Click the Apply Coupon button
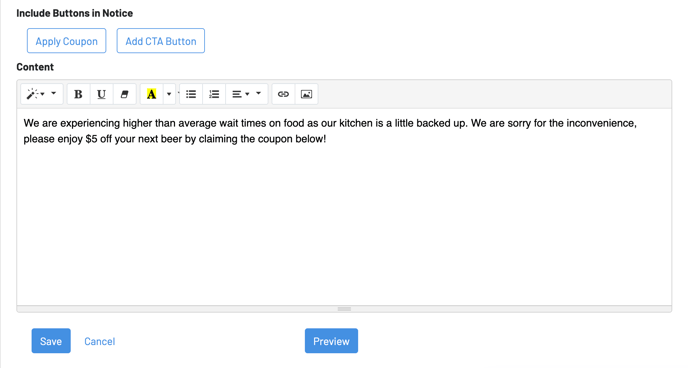This screenshot has height=368, width=688. click(x=66, y=41)
